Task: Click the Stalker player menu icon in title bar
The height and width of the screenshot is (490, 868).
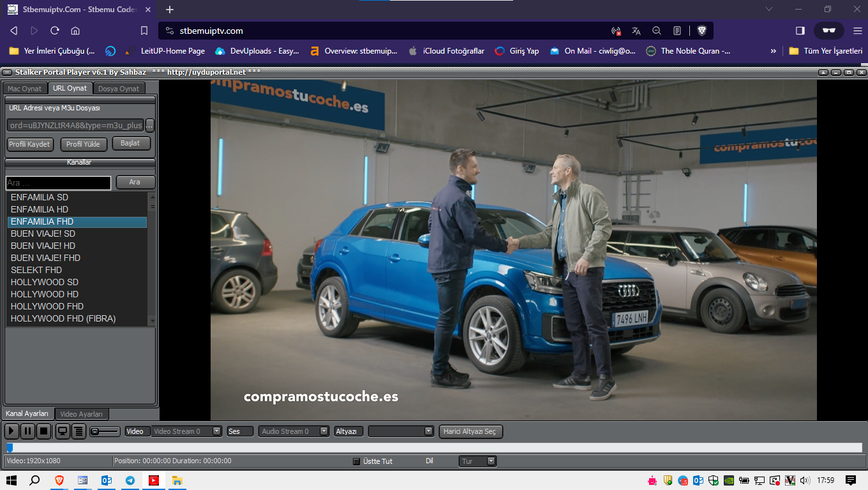Action: [x=7, y=72]
